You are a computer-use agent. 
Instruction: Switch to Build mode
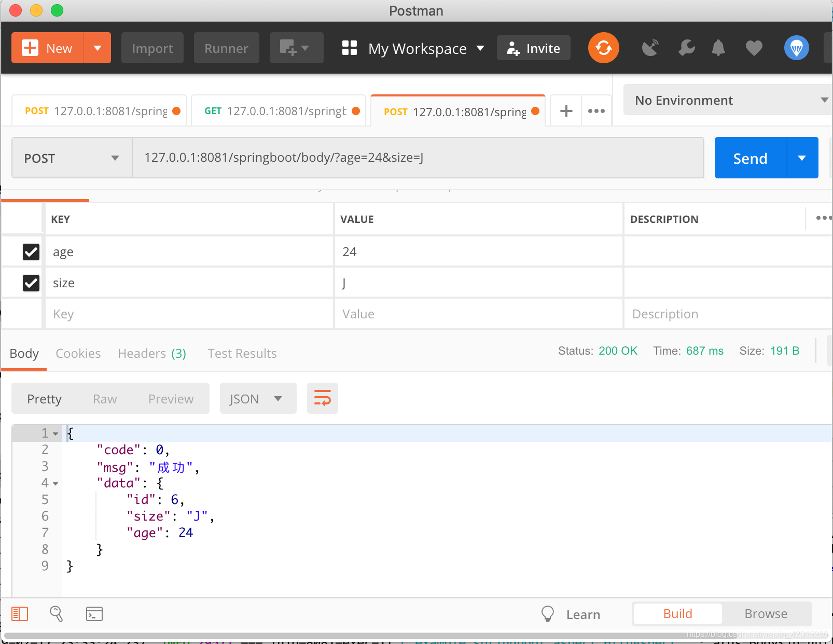tap(677, 613)
